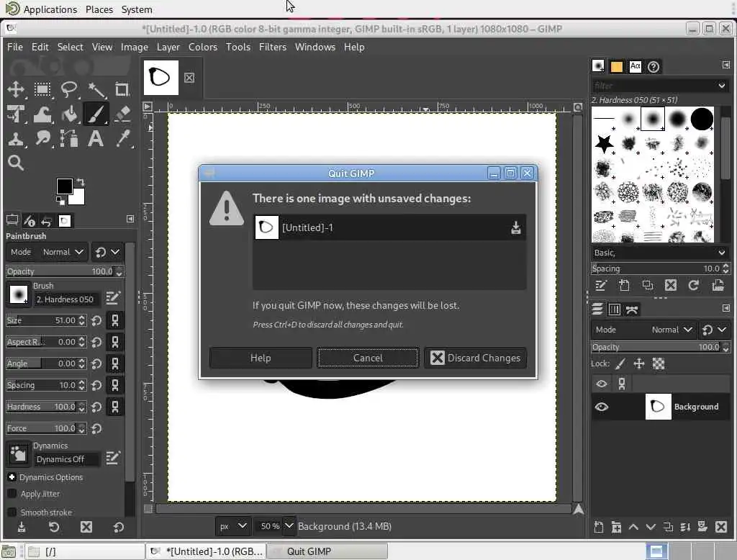Open the Places system menu
Screen dimensions: 737x560
coord(99,9)
